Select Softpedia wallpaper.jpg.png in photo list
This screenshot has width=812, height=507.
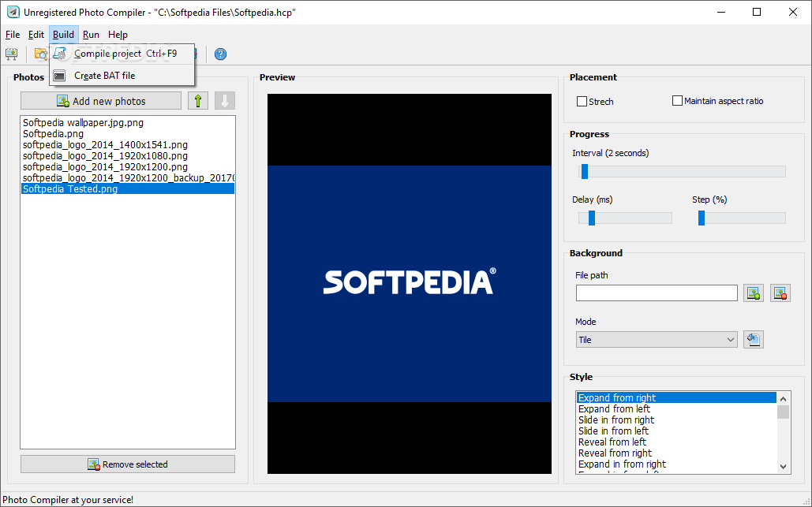[x=128, y=123]
